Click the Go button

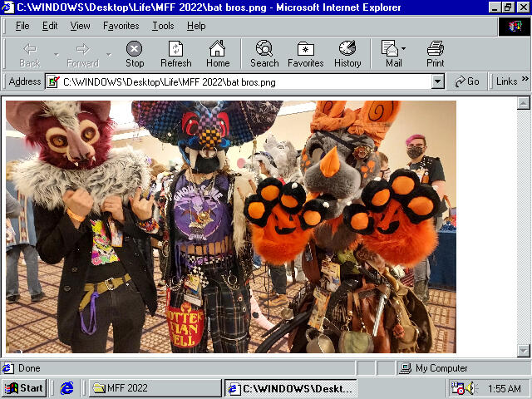point(467,81)
